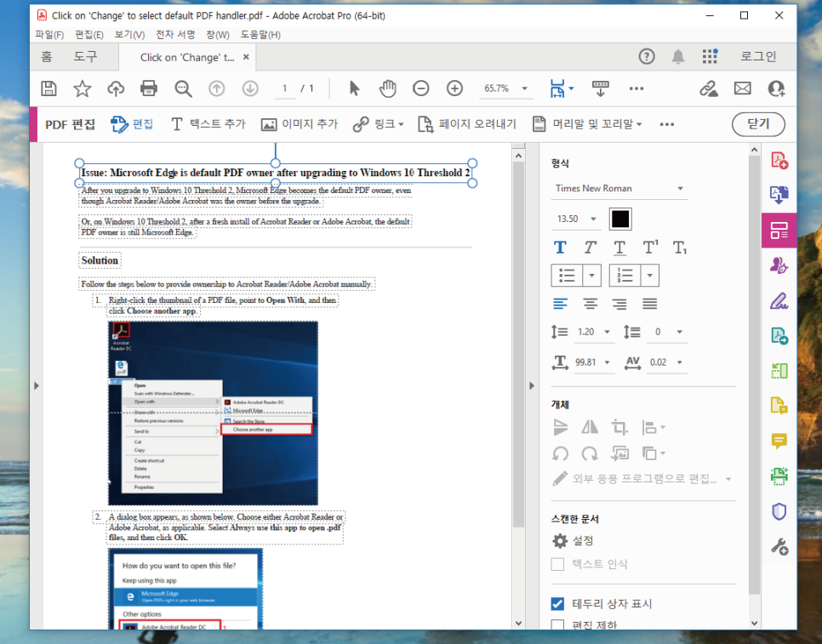Open the 보기(V) menu
The width and height of the screenshot is (822, 644).
[x=129, y=35]
